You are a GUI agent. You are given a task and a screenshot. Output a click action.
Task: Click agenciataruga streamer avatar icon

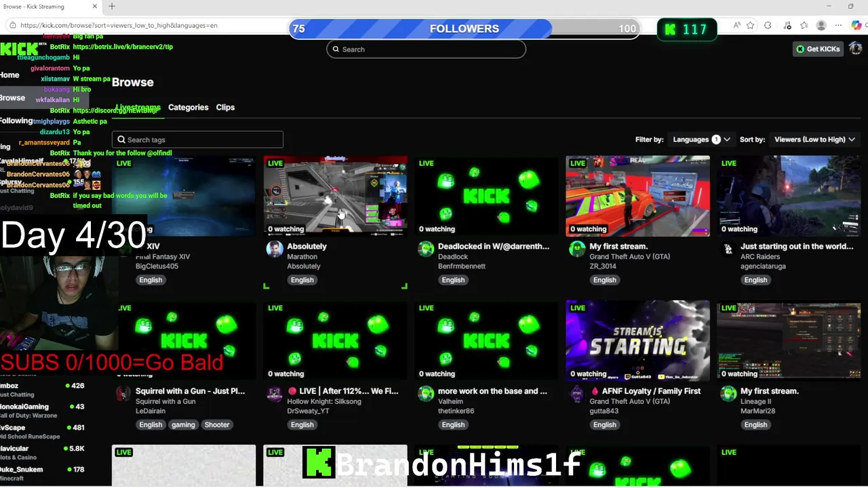728,249
